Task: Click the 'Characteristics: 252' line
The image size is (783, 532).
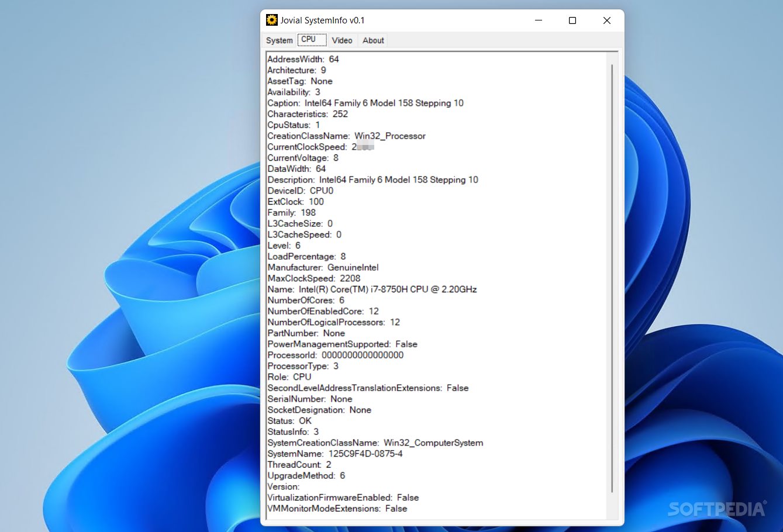Action: (x=308, y=114)
